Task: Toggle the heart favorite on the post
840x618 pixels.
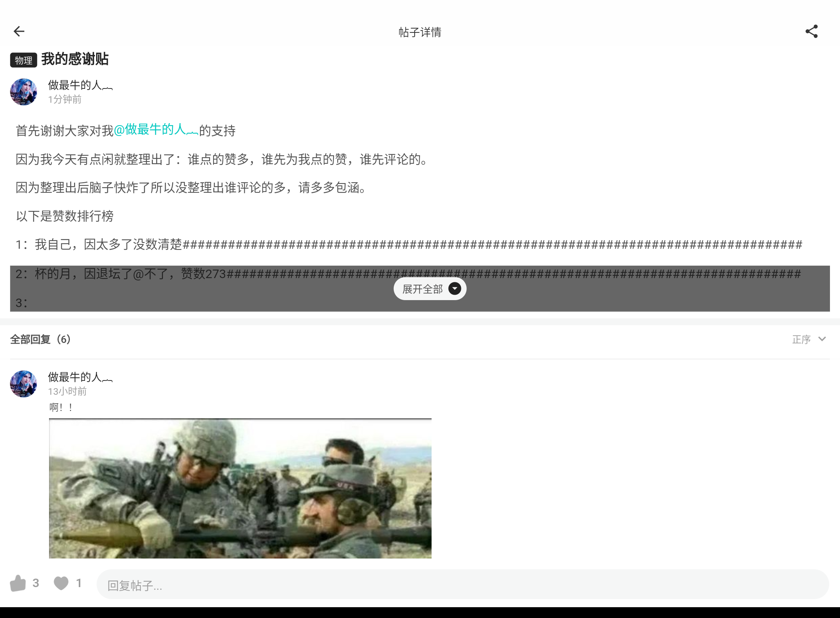Action: click(x=61, y=583)
